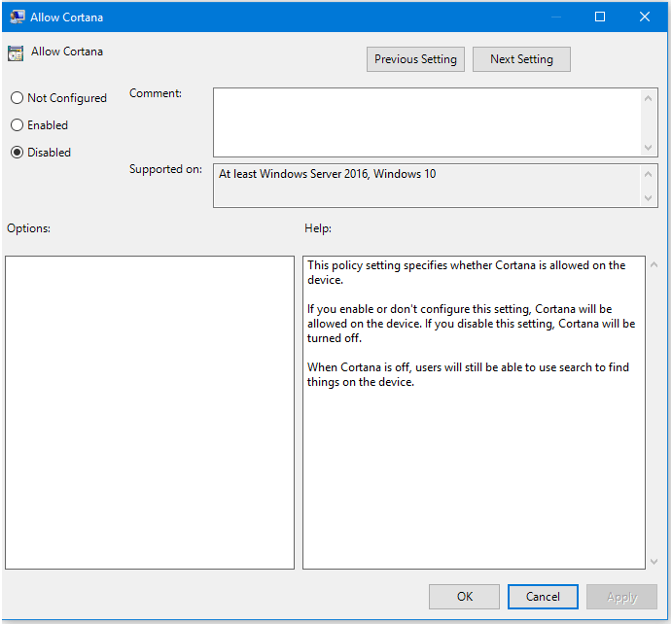Click the greyed-out Apply button
The height and width of the screenshot is (624, 672).
pos(621,597)
